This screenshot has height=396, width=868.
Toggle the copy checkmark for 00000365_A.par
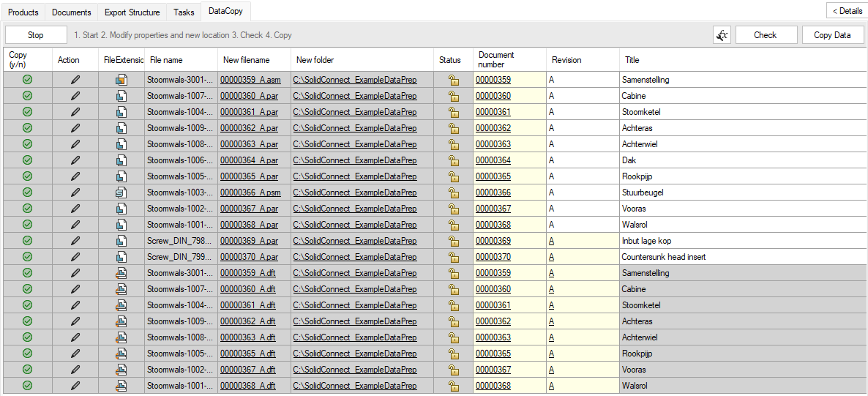point(27,176)
